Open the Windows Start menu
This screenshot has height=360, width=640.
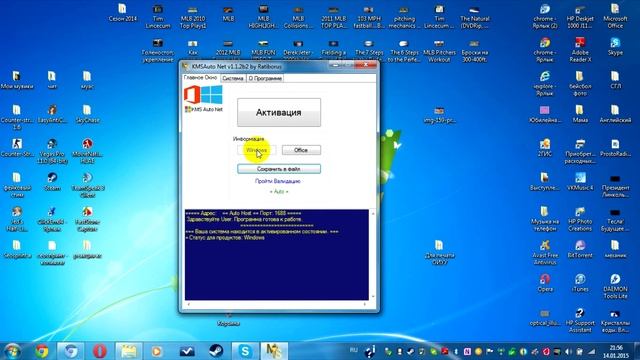(12, 351)
